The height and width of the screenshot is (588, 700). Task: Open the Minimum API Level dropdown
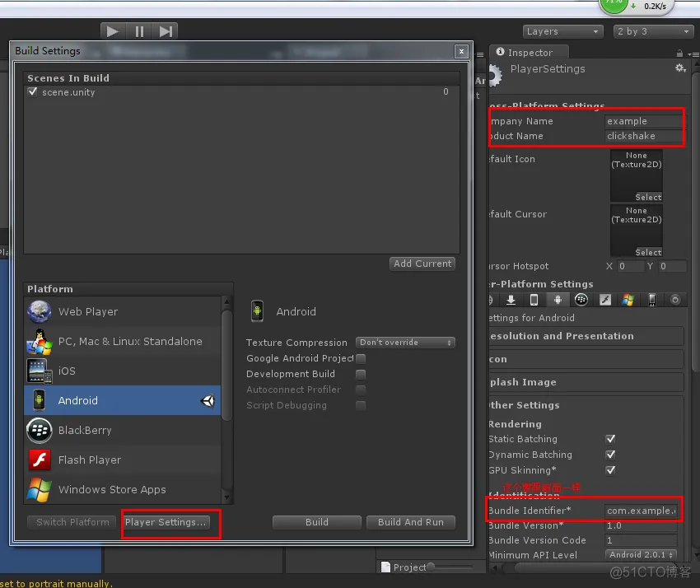coord(641,554)
